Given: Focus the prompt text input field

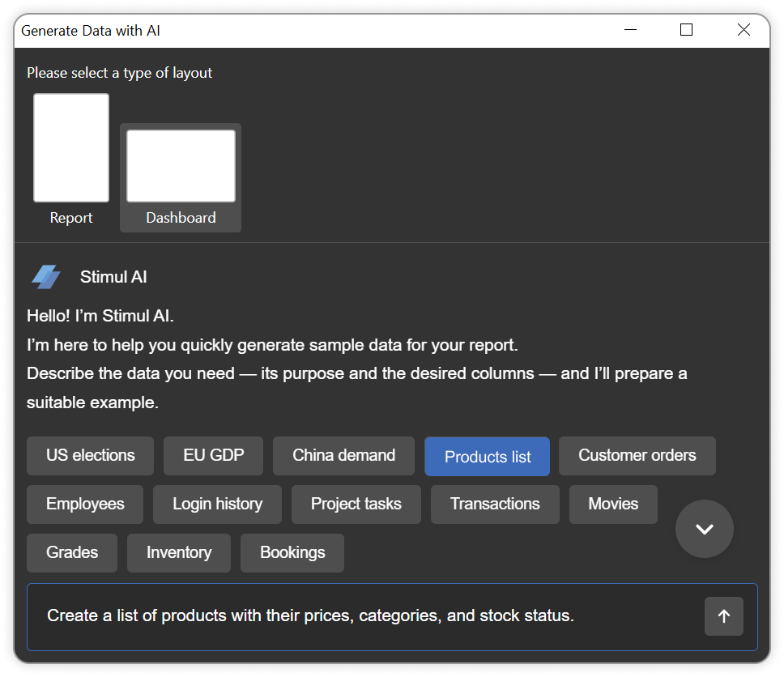Looking at the screenshot, I should tap(364, 616).
